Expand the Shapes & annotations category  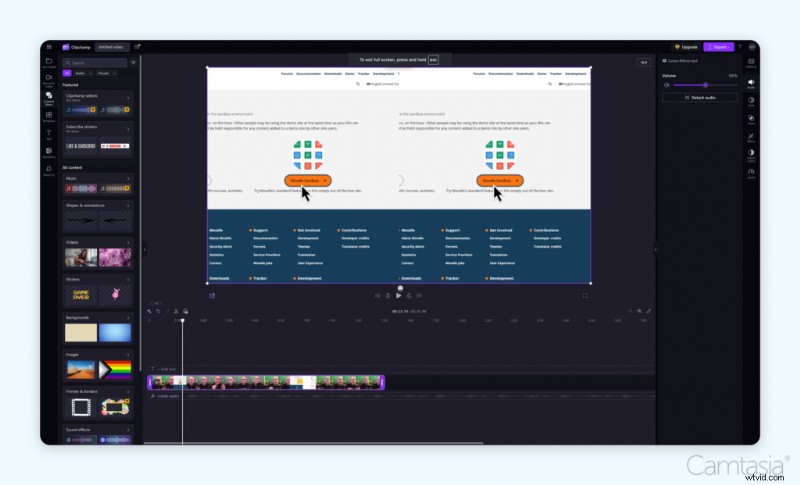point(129,206)
